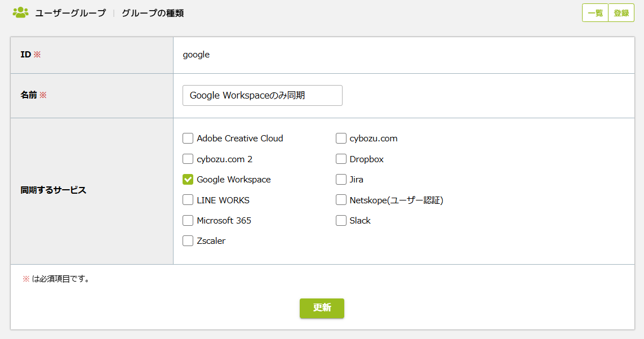Click the ※は必須項目です note
The width and height of the screenshot is (644, 339).
click(x=57, y=279)
